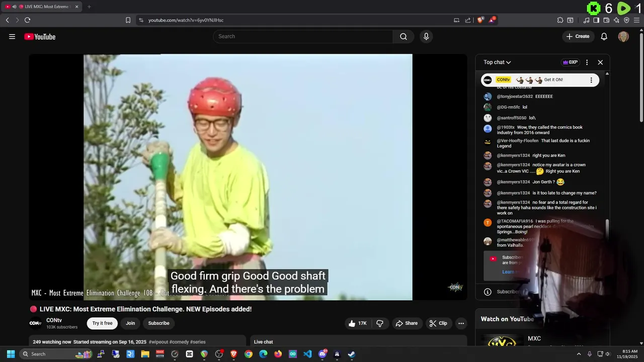Open the 0XP points button in chat
644x362 pixels.
point(570,62)
